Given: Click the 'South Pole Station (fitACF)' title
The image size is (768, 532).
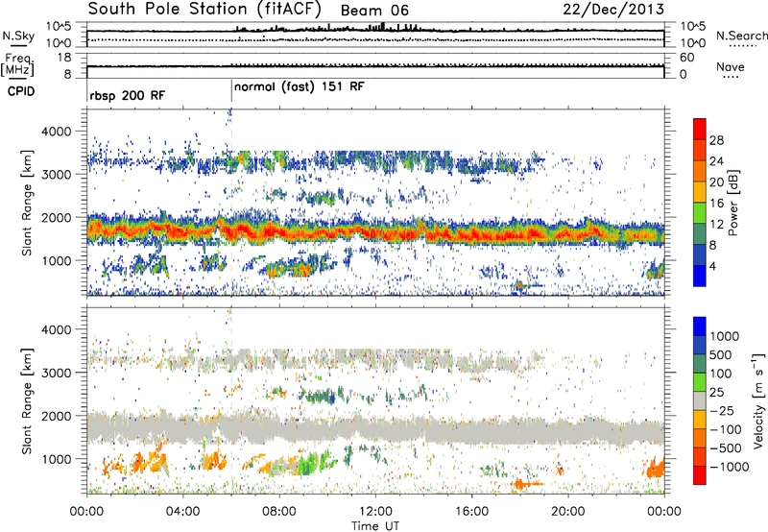Looking at the screenshot, I should (204, 9).
